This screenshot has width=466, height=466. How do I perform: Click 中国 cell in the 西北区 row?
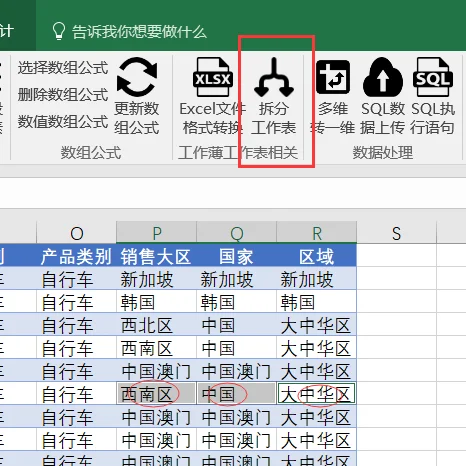click(236, 325)
